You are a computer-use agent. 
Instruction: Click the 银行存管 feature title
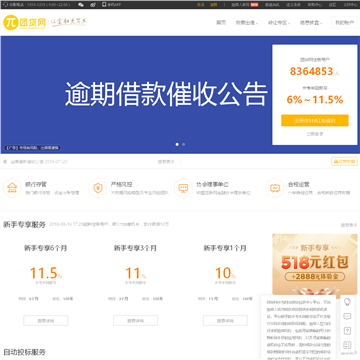(x=36, y=184)
